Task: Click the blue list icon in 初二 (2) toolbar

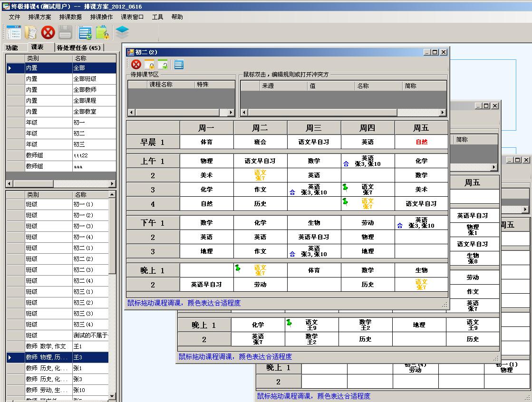Action: [x=179, y=64]
